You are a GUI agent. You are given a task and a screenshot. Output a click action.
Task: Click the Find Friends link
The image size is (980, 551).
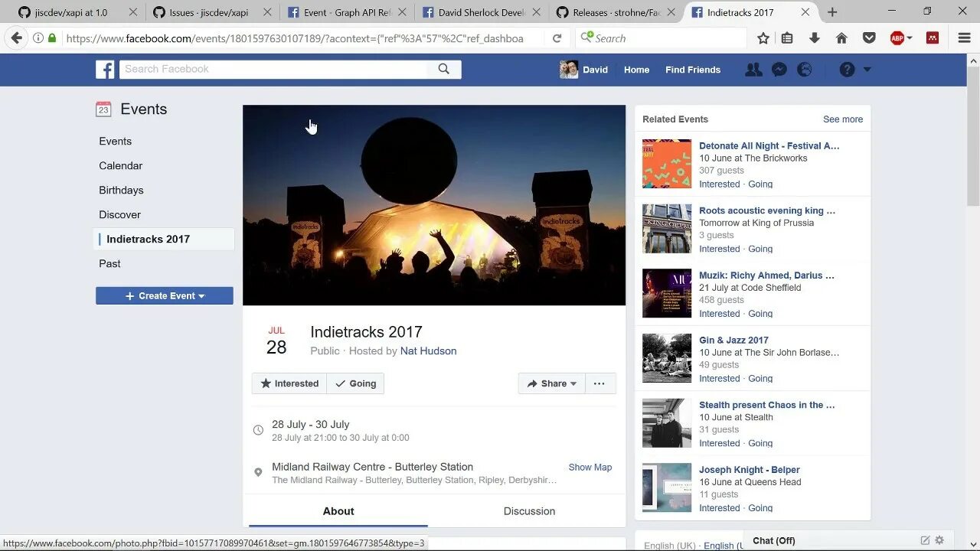pyautogui.click(x=693, y=70)
